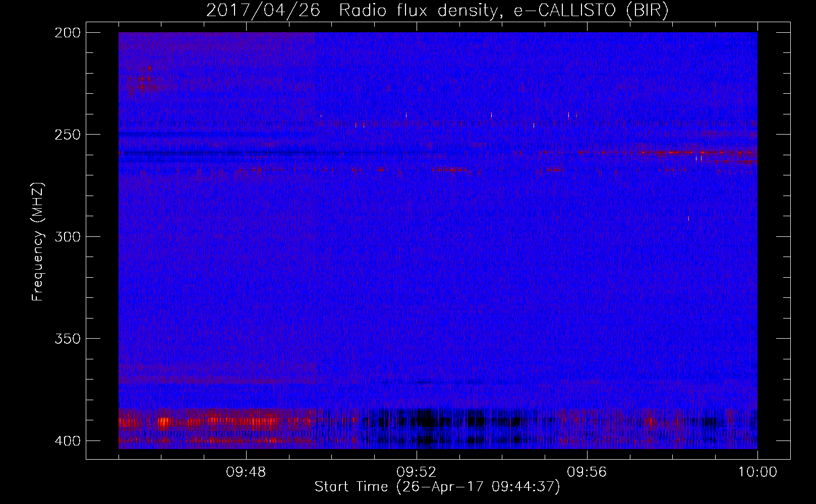Click the 300 frequency tick label
This screenshot has width=816, height=504.
[67, 237]
